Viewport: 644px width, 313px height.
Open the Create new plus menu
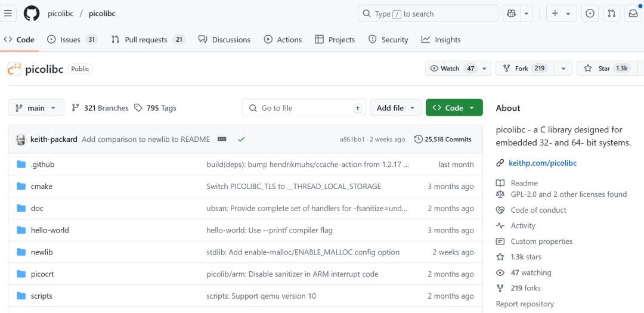561,14
